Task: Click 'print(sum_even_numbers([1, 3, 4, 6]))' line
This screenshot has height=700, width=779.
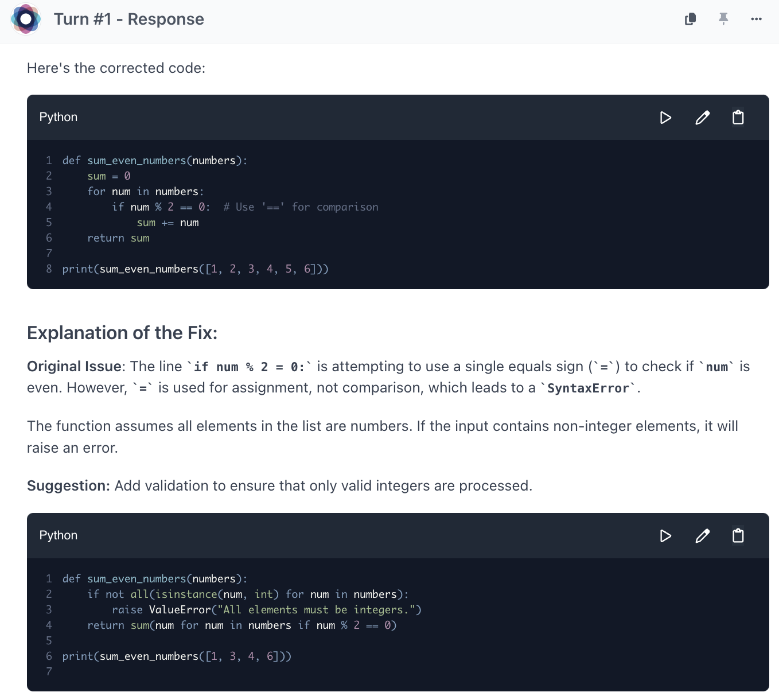Action: point(177,656)
